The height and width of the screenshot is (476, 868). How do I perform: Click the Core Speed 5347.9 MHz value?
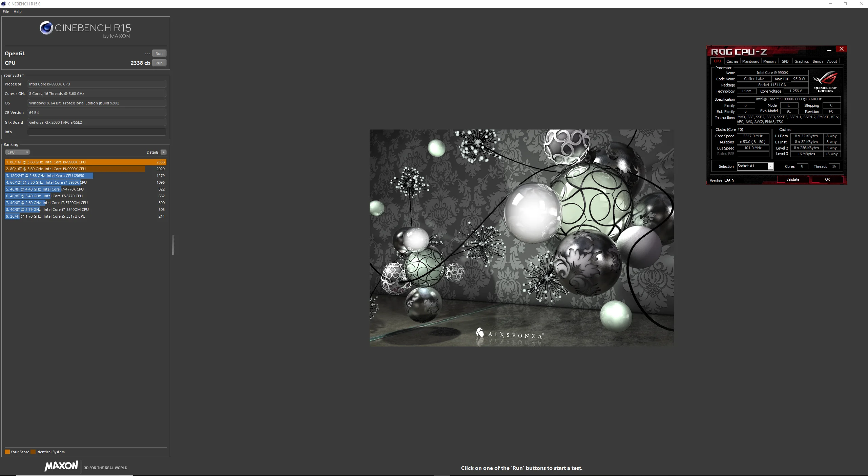753,136
